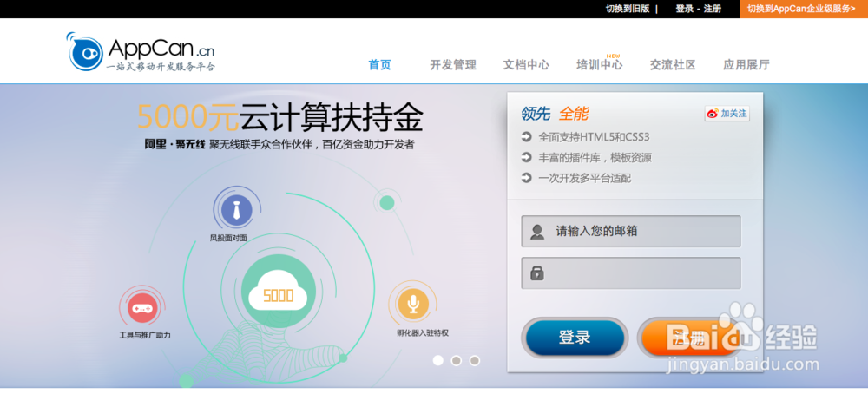
Task: Open the 首页 navigation tab
Action: coord(380,65)
